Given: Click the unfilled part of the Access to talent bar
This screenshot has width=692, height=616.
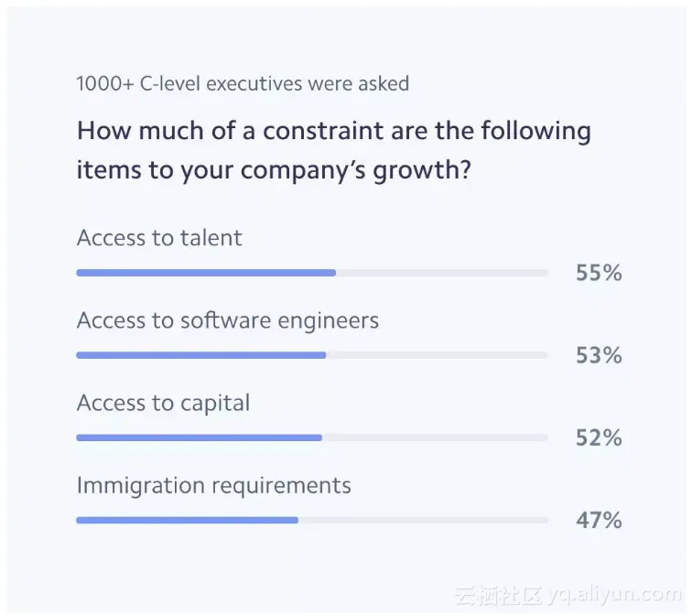Looking at the screenshot, I should click(x=441, y=273).
